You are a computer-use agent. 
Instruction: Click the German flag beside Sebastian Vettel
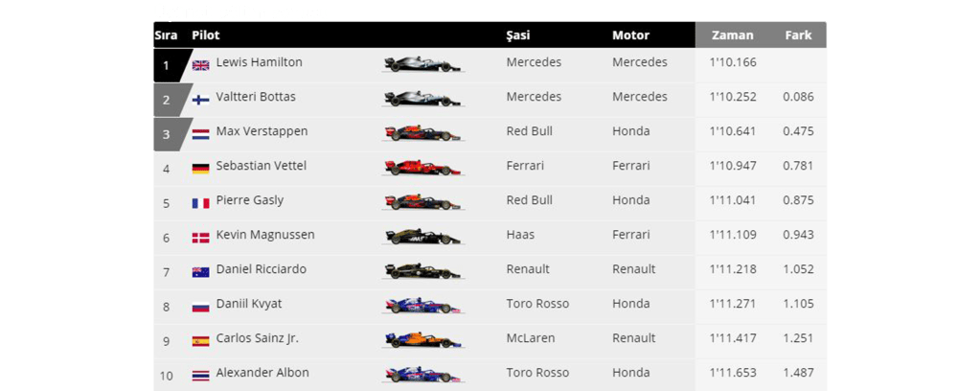click(200, 169)
